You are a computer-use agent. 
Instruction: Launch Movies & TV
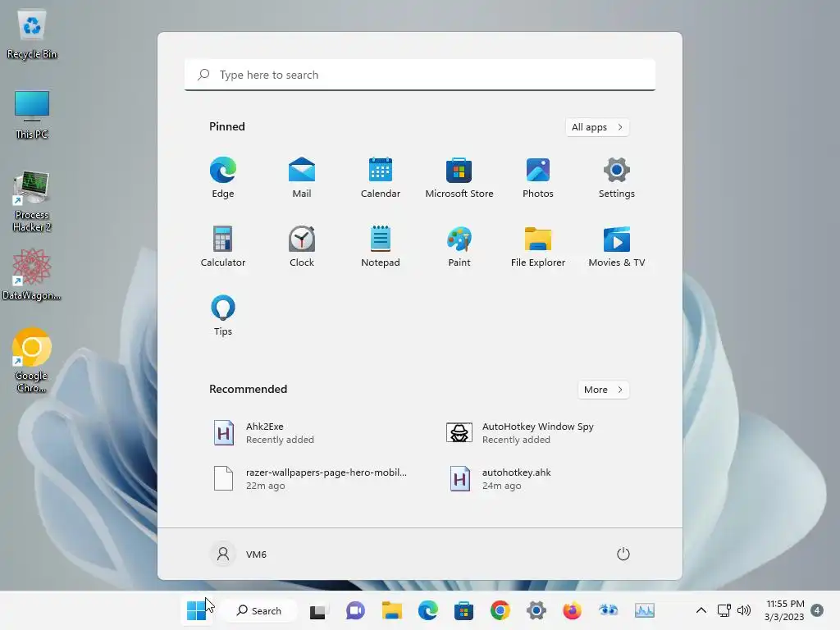617,246
